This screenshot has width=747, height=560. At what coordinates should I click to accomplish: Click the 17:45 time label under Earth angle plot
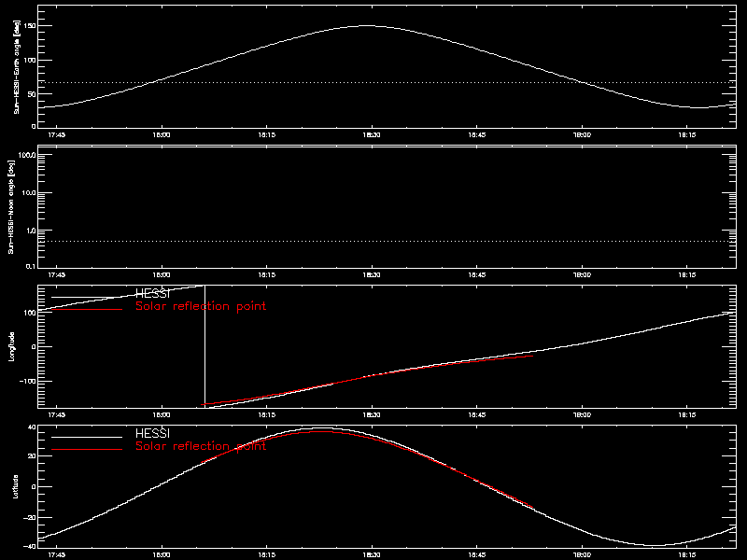tap(57, 135)
